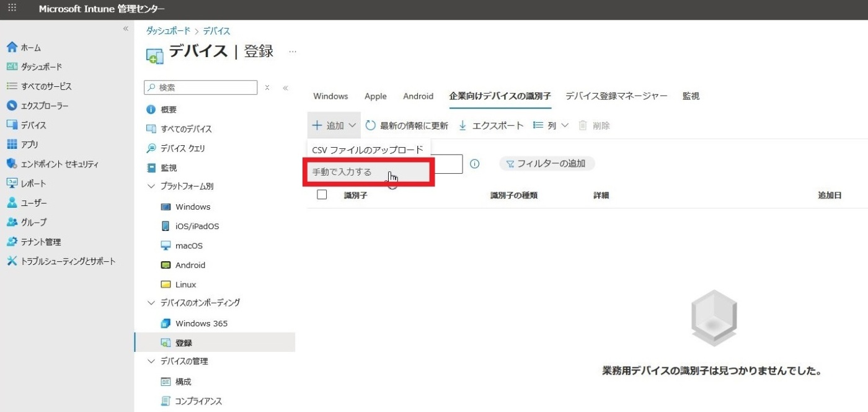Click the グループ people icon
Screen dimensions: 868x412
[12, 222]
